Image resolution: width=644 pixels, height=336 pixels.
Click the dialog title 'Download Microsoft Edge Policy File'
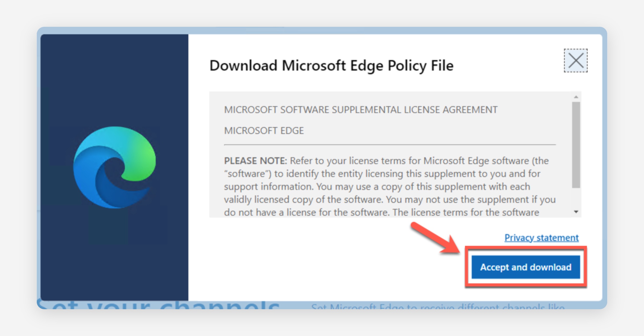click(331, 66)
